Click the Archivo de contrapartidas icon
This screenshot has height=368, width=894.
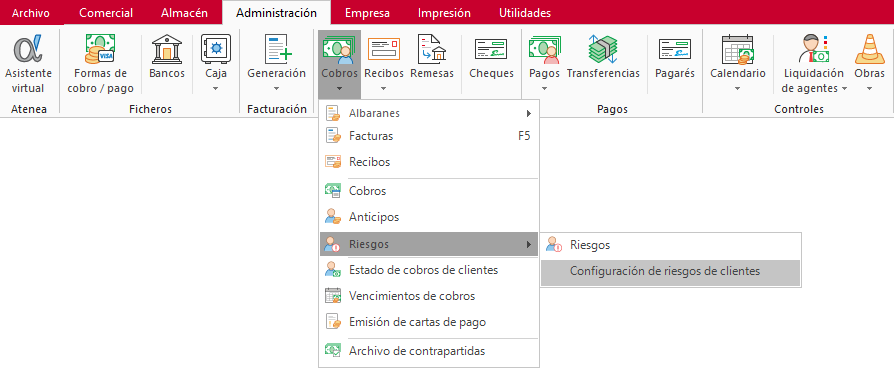click(332, 351)
